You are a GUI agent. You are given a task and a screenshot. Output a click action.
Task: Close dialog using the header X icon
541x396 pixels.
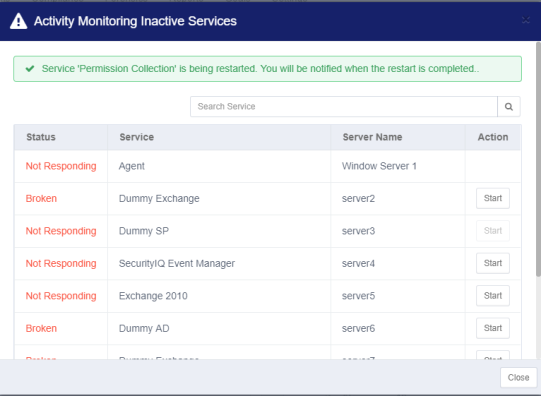(x=526, y=20)
